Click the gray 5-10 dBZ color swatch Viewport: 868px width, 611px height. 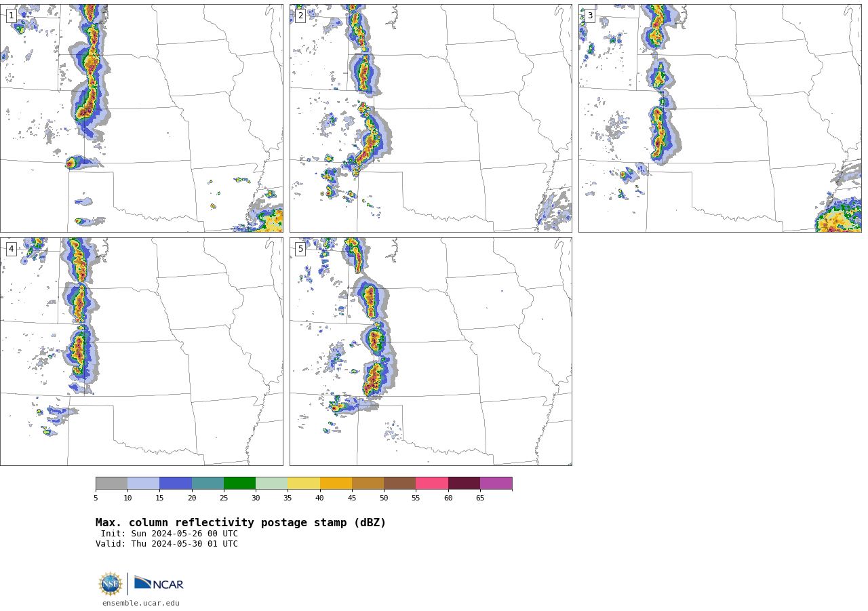(111, 483)
